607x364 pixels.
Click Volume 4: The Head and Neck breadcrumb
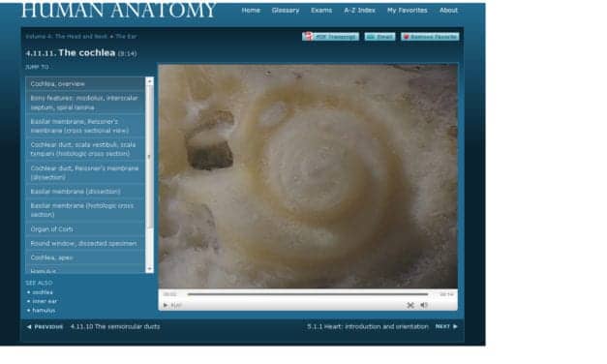coord(66,37)
